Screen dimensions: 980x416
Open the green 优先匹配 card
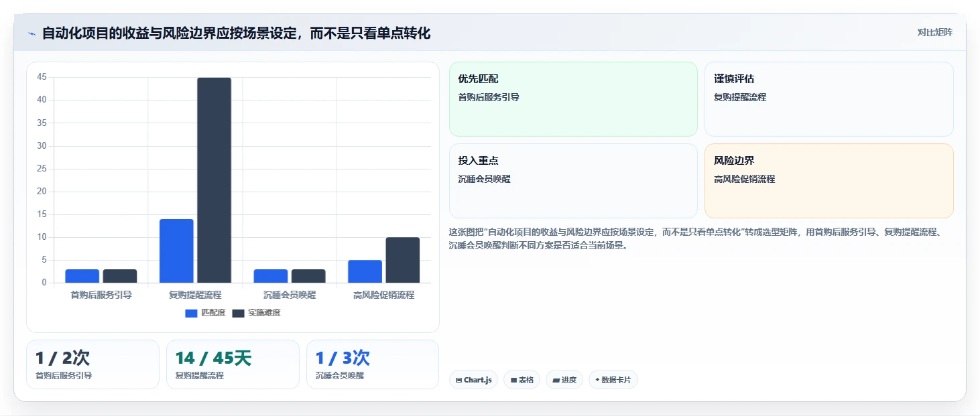tap(573, 99)
